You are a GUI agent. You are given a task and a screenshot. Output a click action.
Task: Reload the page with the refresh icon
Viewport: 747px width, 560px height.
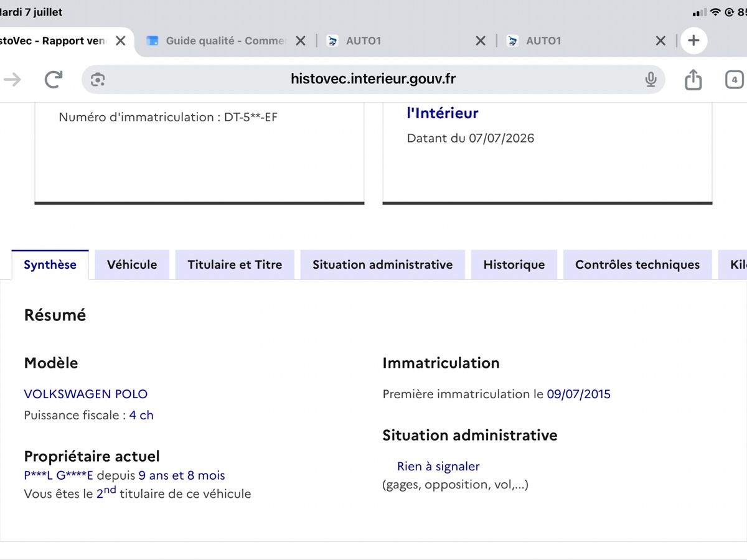(x=54, y=79)
